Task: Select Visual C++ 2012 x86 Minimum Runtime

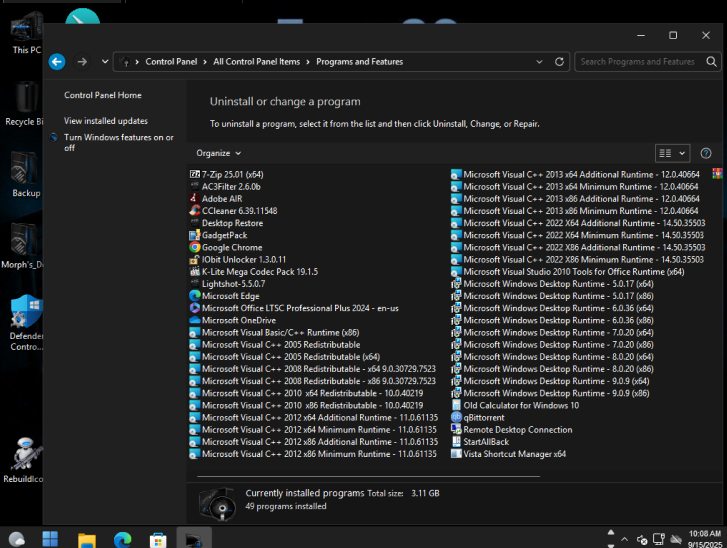Action: 313,454
